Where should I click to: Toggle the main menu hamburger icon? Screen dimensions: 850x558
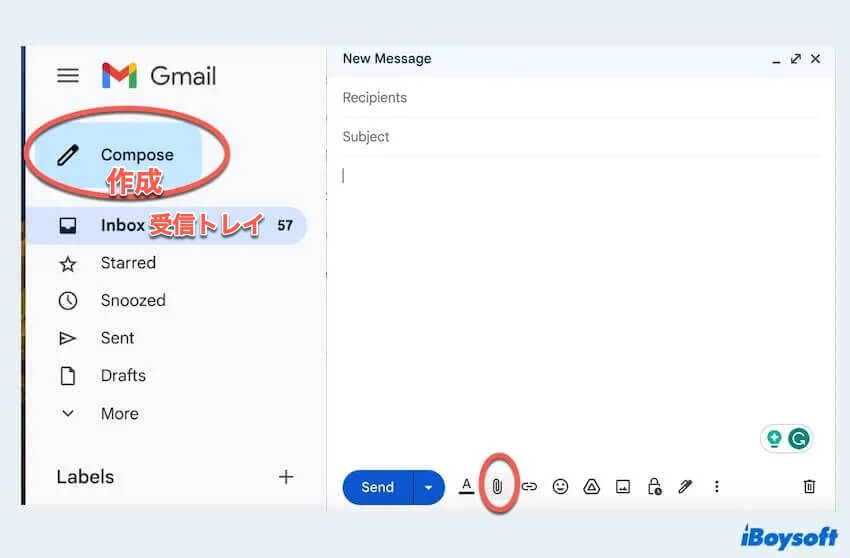click(x=67, y=76)
